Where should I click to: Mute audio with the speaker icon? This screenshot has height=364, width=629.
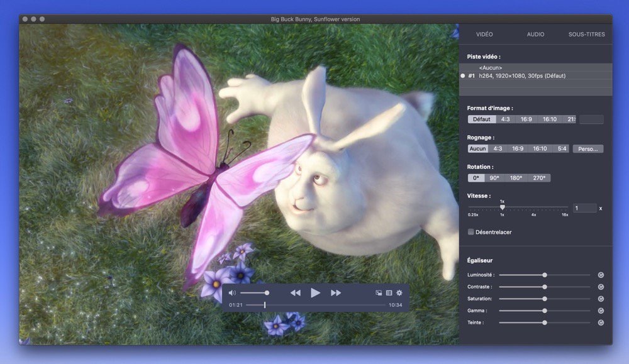(x=232, y=293)
